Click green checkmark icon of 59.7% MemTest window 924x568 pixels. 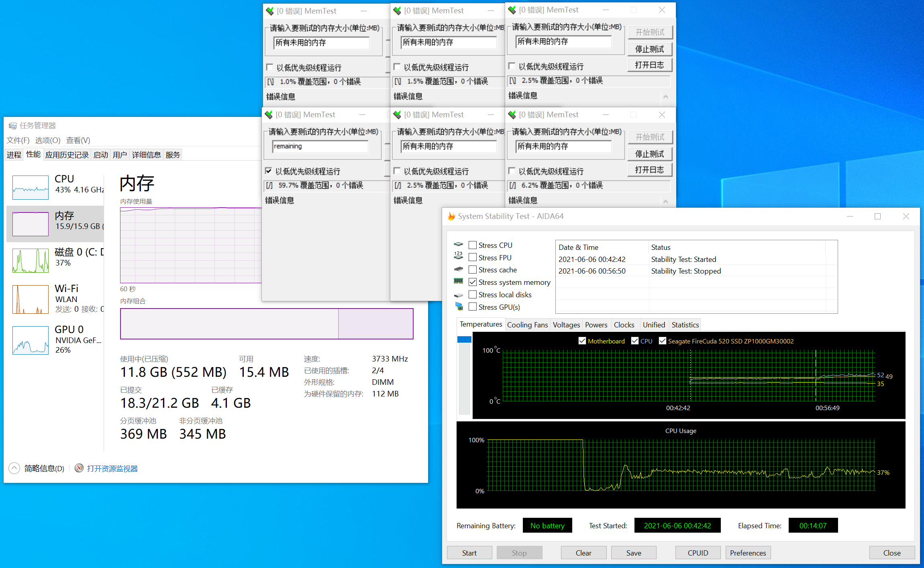pos(269,115)
